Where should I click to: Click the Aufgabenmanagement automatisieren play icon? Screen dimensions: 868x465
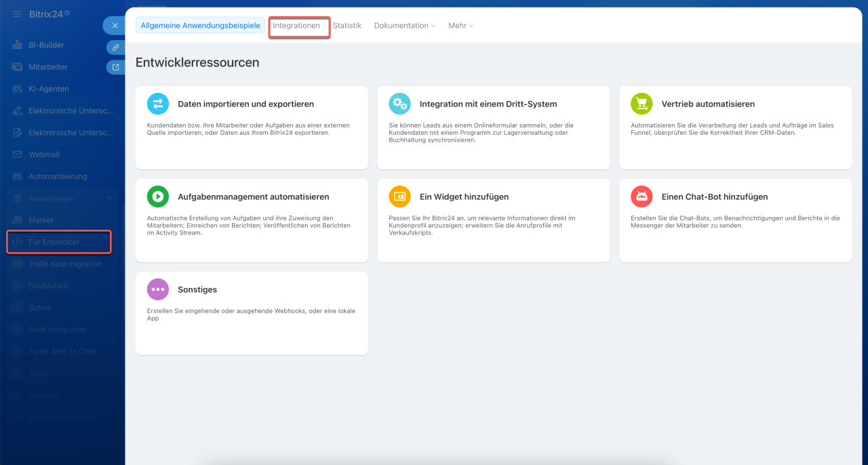158,197
